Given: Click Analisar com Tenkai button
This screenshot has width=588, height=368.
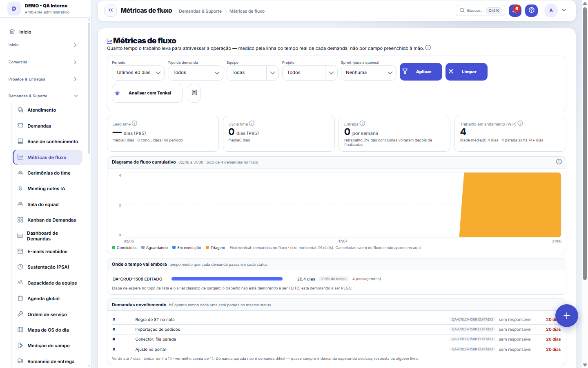Looking at the screenshot, I should pyautogui.click(x=147, y=93).
